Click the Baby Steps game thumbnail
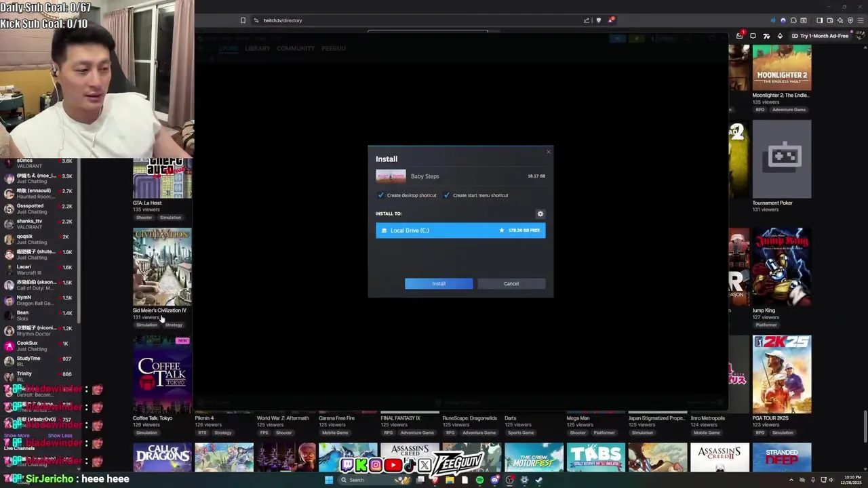 (391, 176)
